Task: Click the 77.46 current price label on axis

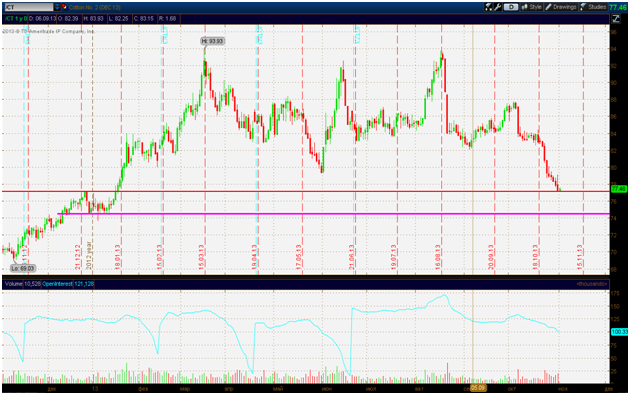Action: [x=619, y=188]
